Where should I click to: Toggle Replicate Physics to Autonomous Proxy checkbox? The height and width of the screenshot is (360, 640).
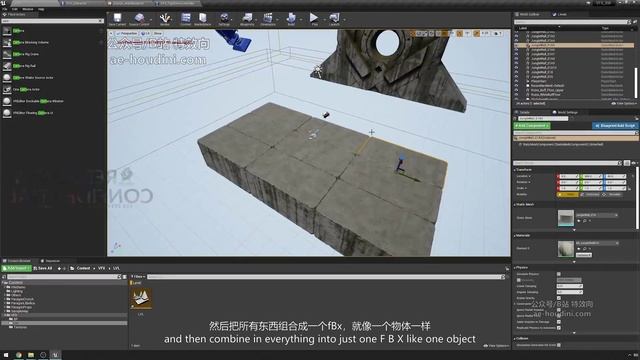(x=559, y=328)
